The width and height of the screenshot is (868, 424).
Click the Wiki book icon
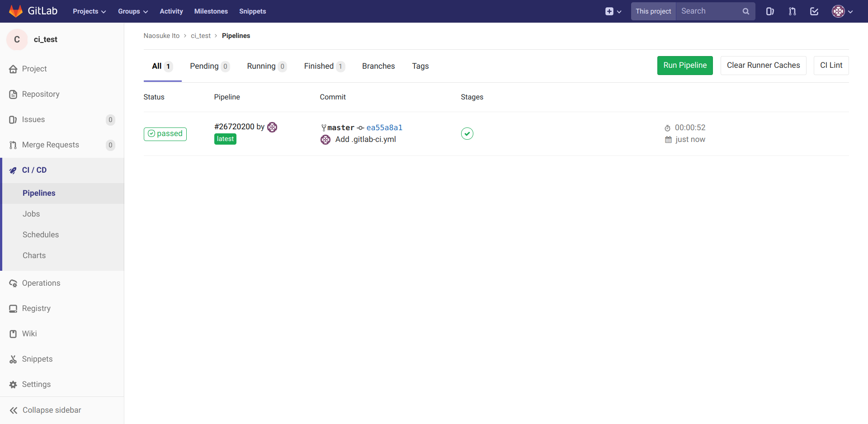(13, 334)
